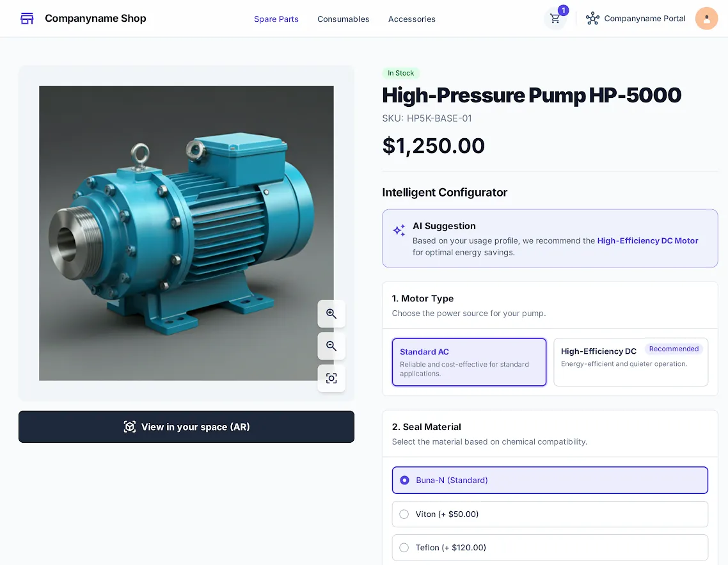Zoom out of the product image

tap(331, 346)
